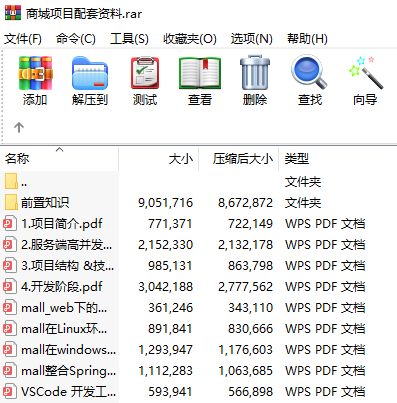Click size value 9,051,716
397x403 pixels.
coord(166,203)
